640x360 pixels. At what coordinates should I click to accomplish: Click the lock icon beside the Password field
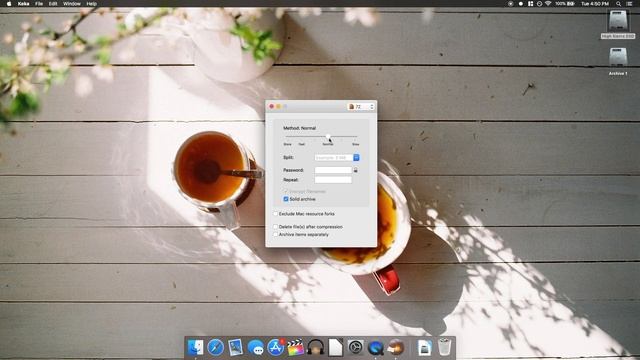coord(356,170)
